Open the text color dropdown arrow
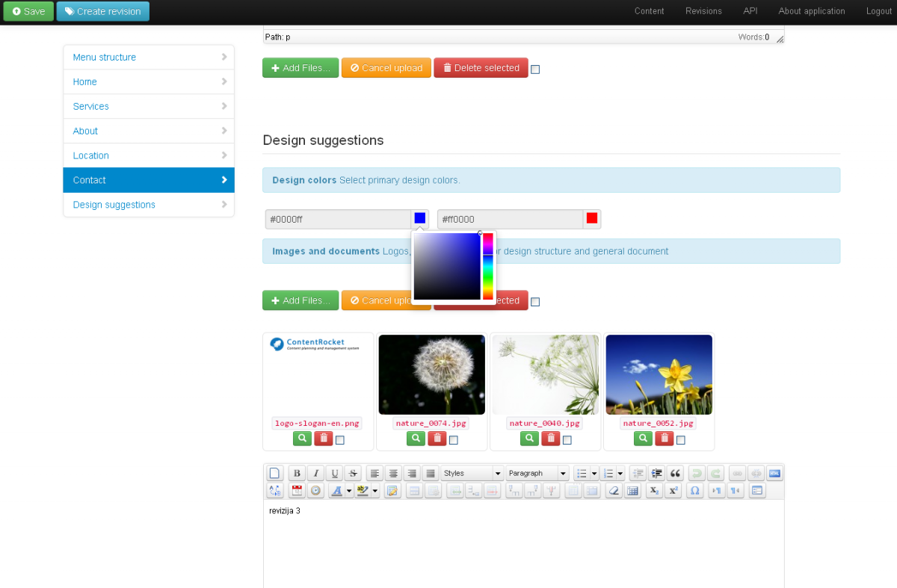Viewport: 897px width, 588px height. point(349,491)
